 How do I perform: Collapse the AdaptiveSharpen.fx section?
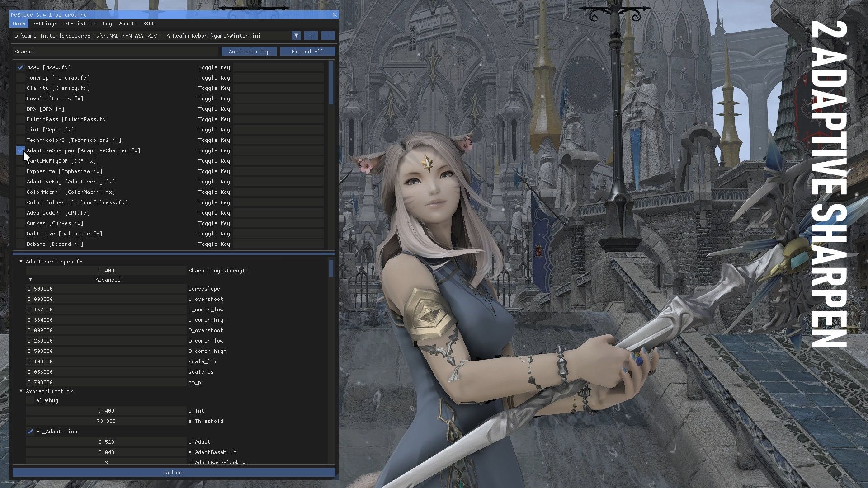[x=21, y=262]
